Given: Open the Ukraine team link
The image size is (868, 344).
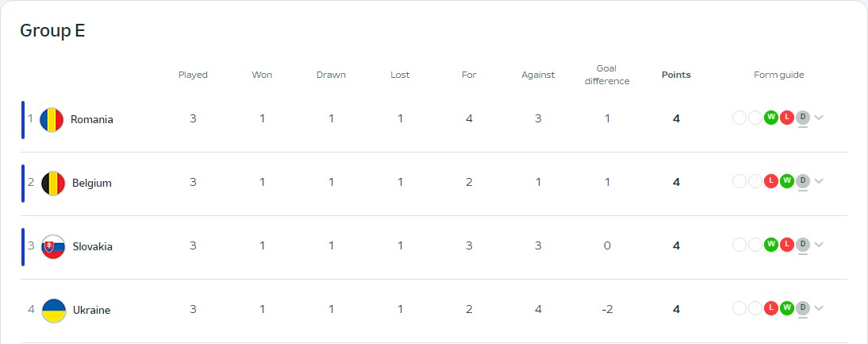Looking at the screenshot, I should pyautogui.click(x=91, y=310).
